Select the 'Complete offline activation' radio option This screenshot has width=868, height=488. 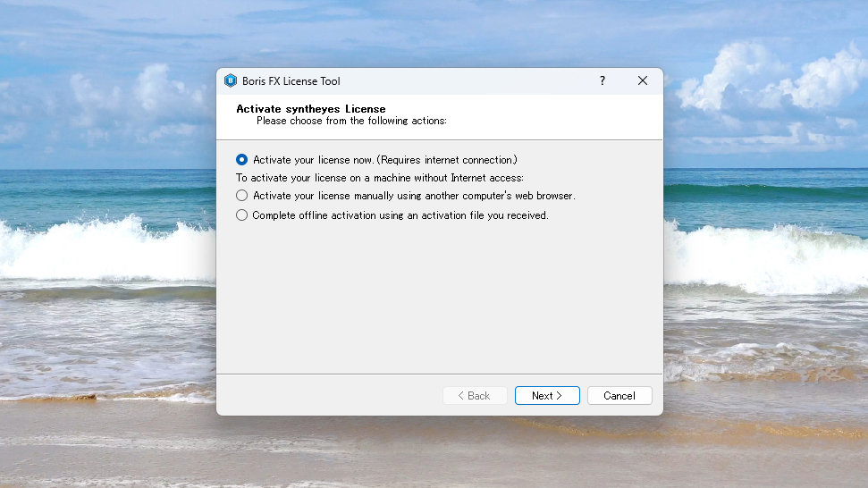(242, 215)
